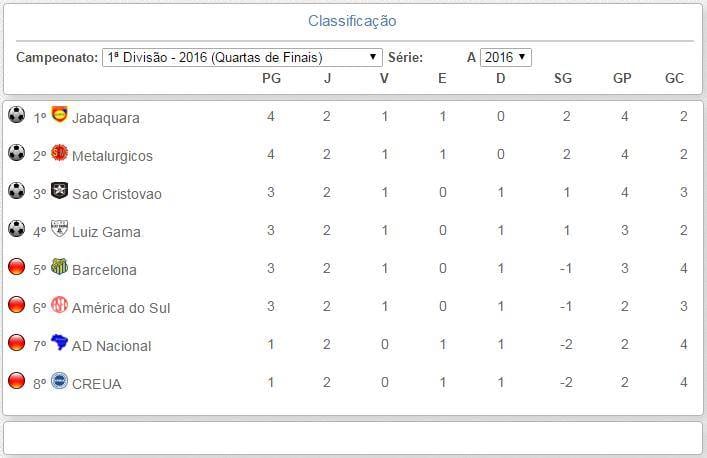Click the AD Nacional Brazil-map crest
Image resolution: width=707 pixels, height=458 pixels.
[59, 343]
